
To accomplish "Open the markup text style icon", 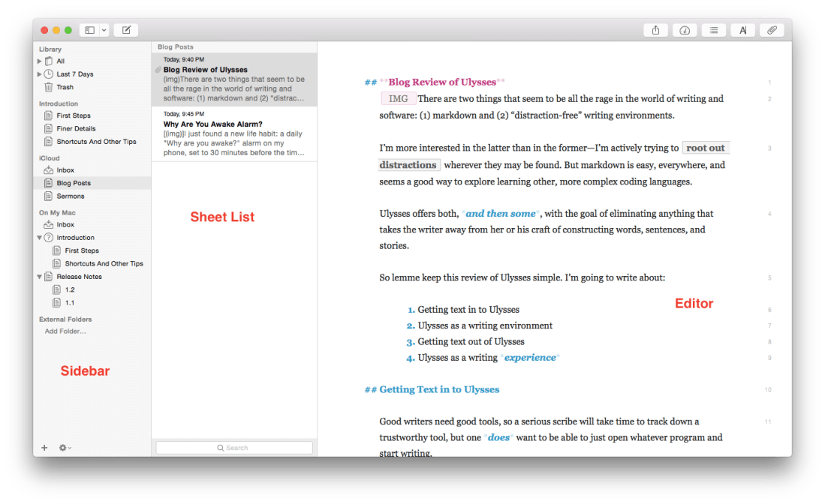I will coord(742,30).
